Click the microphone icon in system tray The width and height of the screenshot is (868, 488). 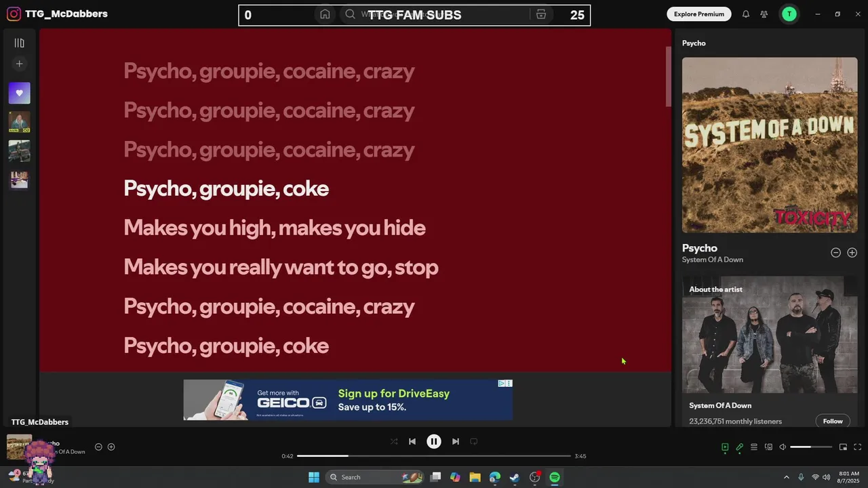(x=801, y=477)
